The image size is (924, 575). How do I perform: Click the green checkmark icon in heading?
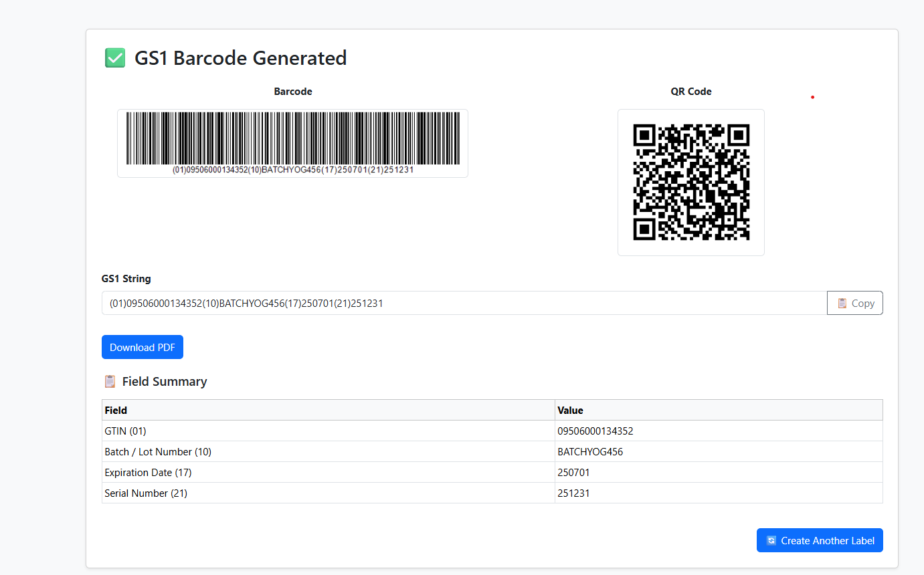[x=115, y=58]
